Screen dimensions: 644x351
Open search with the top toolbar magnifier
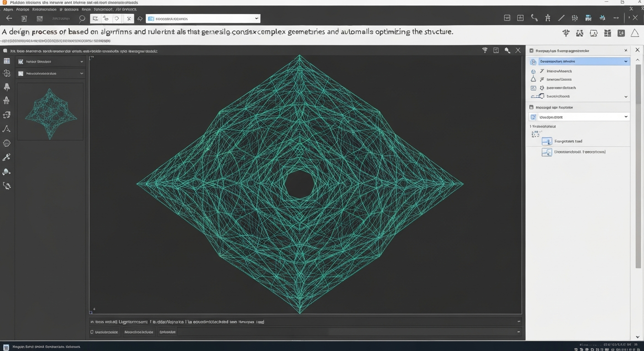coord(82,19)
